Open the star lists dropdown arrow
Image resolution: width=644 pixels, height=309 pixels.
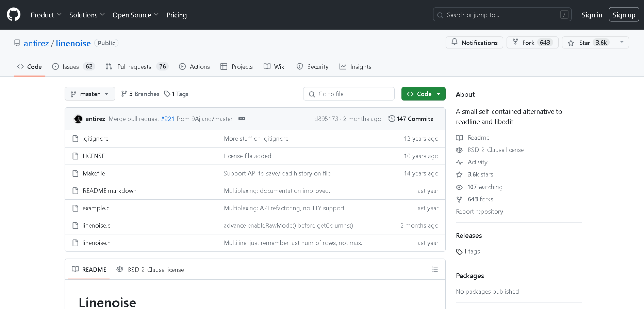click(622, 43)
